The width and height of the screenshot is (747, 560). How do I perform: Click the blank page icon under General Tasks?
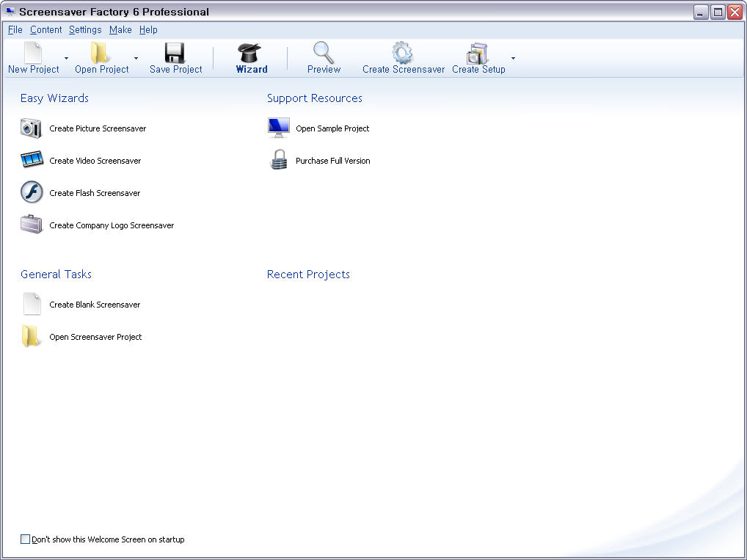32,304
